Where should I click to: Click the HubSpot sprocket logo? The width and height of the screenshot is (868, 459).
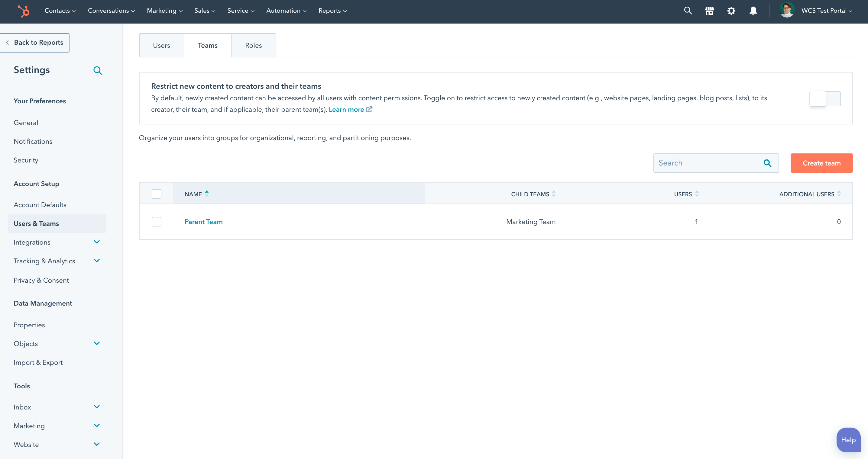[24, 11]
